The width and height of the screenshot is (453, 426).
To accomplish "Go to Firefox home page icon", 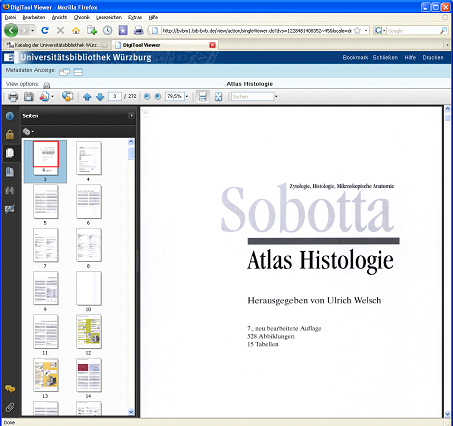I will (76, 31).
